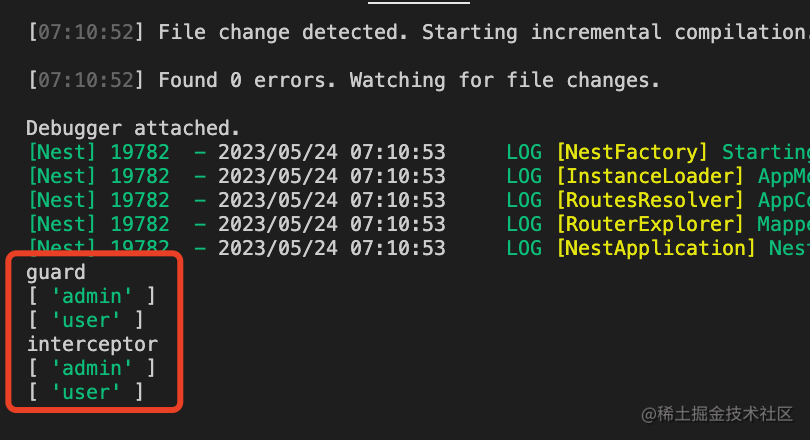Click 'admin' array under interceptor
This screenshot has height=440, width=810.
point(92,368)
